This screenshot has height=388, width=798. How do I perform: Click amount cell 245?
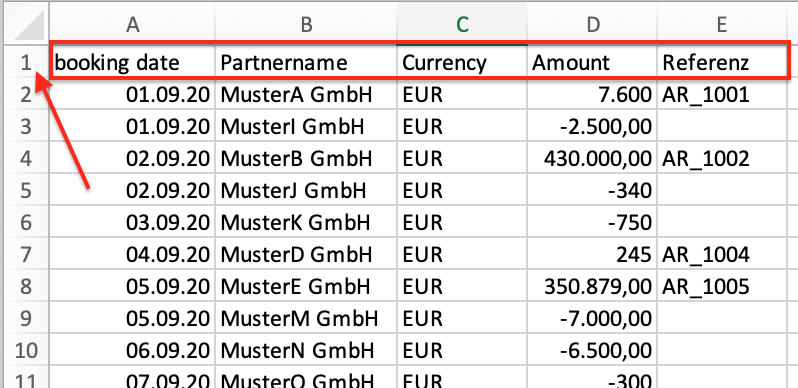point(592,255)
